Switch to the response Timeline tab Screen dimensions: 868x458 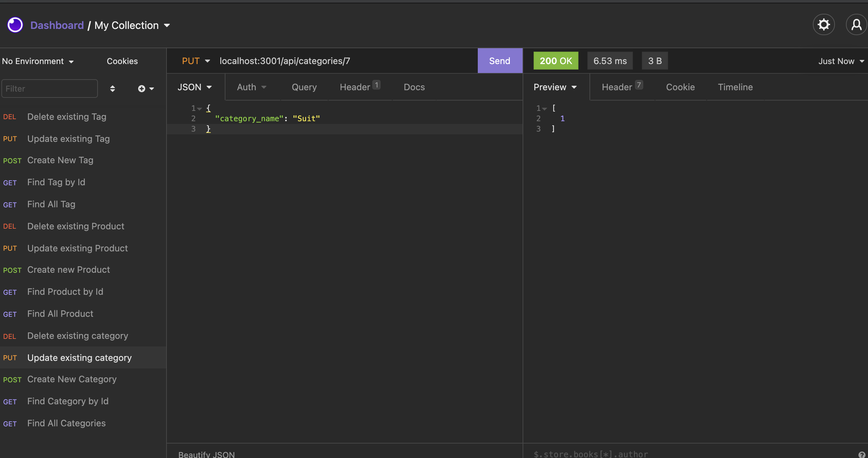[735, 87]
